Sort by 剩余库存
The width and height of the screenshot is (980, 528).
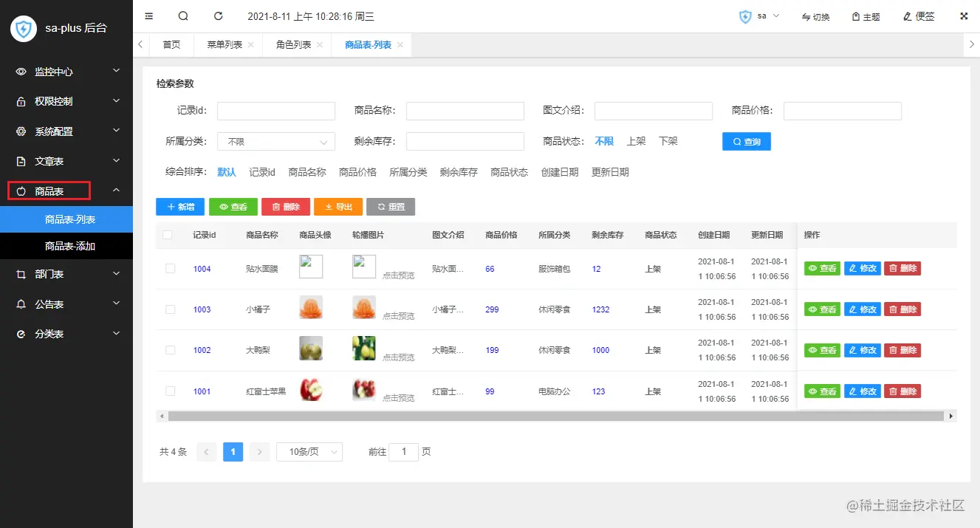point(459,172)
